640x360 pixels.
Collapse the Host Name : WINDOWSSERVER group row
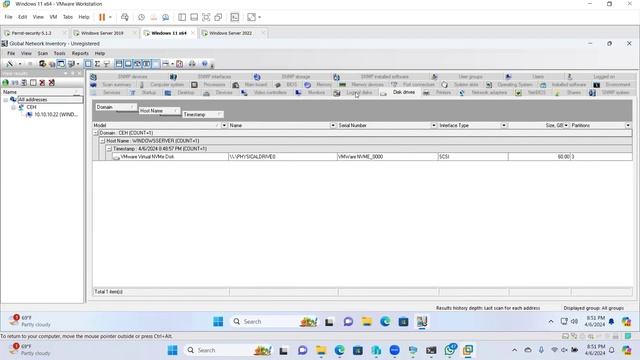click(102, 141)
